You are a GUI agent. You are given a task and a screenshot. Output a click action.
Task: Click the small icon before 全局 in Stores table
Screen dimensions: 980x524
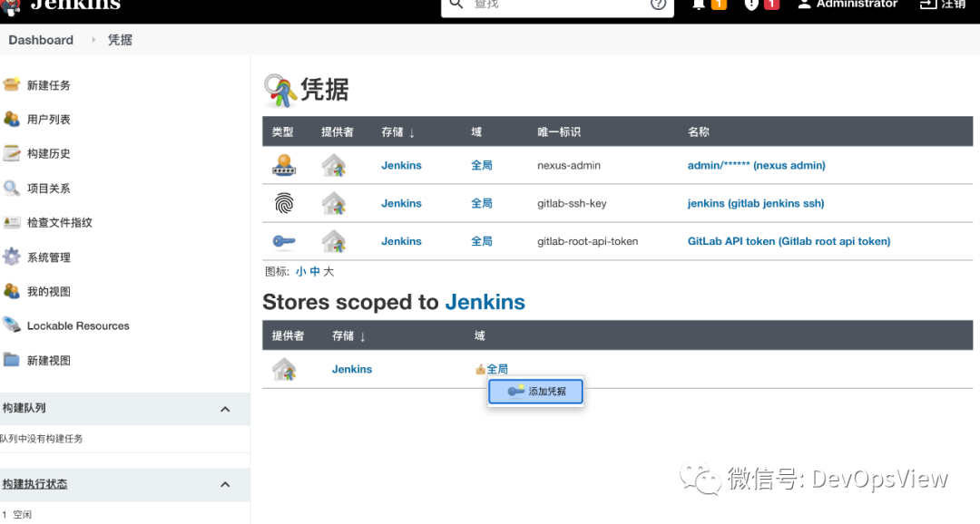[x=480, y=369]
